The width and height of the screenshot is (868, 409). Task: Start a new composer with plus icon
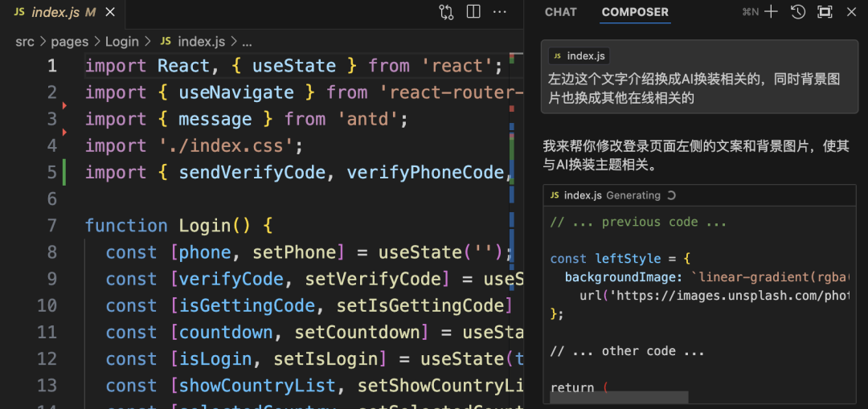tap(771, 12)
